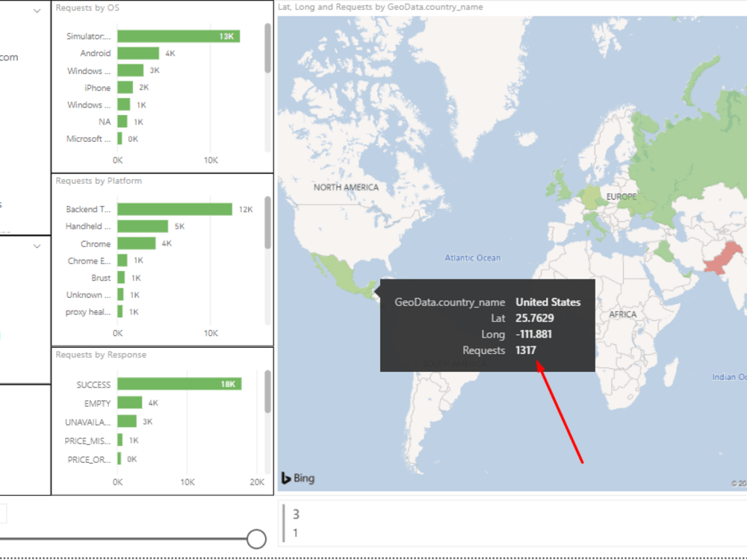Expand the chevron at the top-left panel
The image size is (747, 560).
[x=35, y=11]
